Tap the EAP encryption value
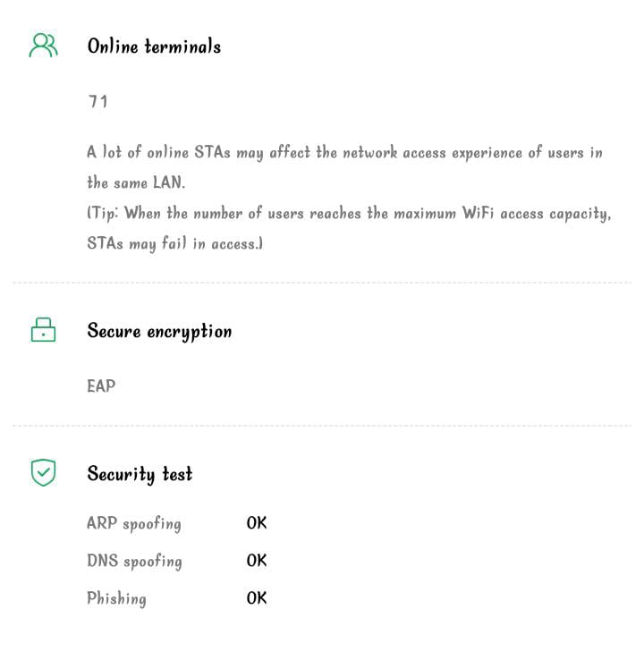 click(101, 386)
